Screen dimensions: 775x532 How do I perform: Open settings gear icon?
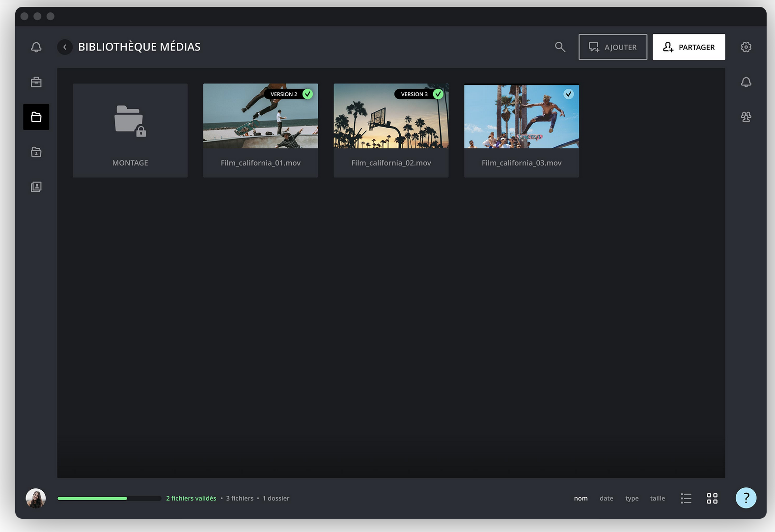(746, 47)
